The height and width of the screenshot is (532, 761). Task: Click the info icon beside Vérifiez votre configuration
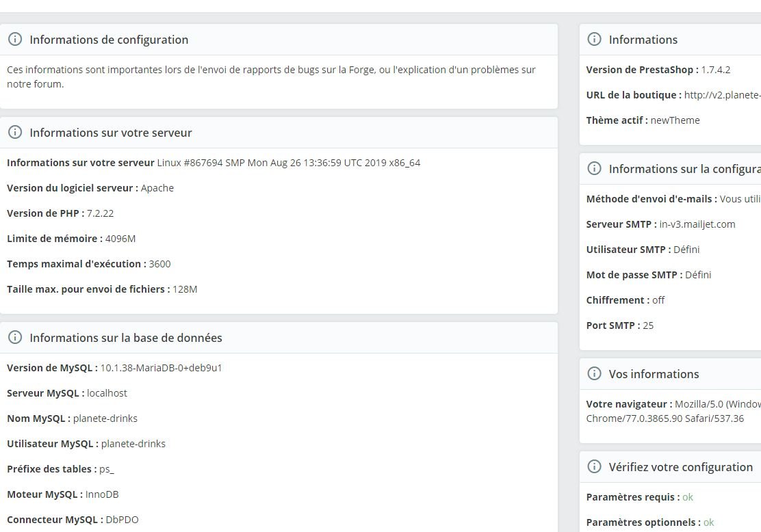(594, 467)
